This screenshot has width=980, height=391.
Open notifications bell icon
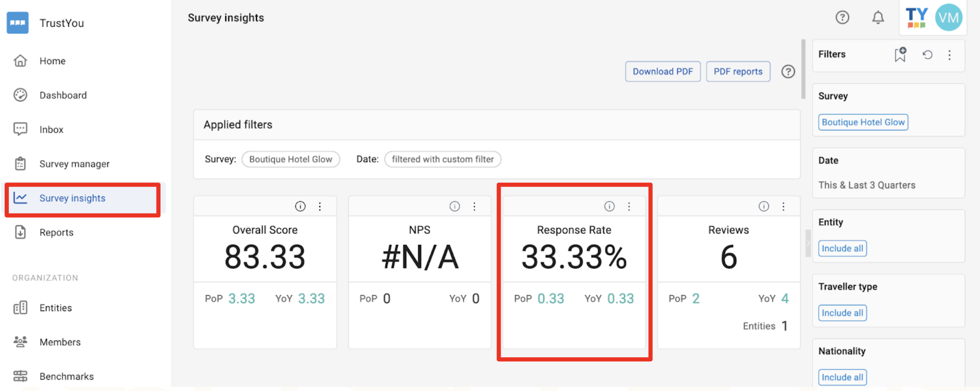(878, 18)
